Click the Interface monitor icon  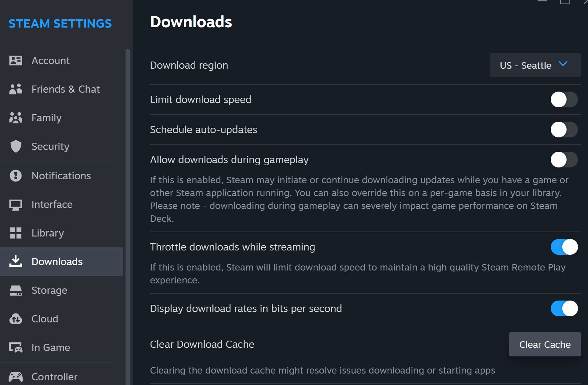pyautogui.click(x=16, y=204)
